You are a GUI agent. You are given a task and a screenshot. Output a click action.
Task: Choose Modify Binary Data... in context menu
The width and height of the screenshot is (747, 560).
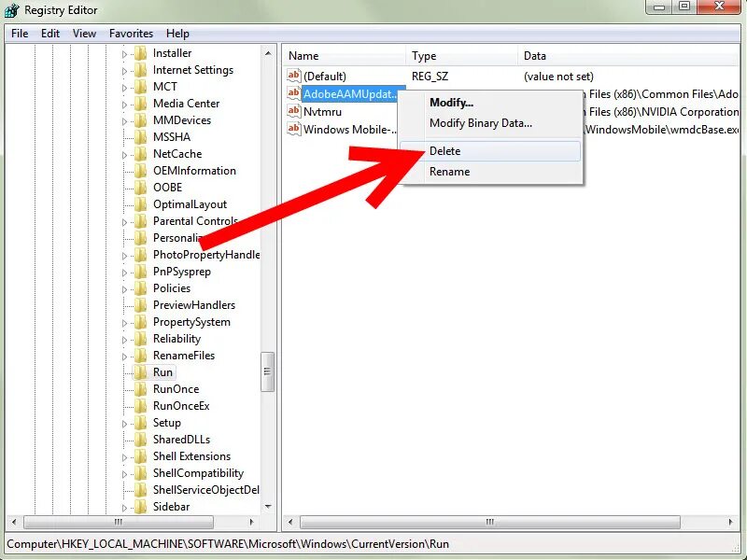[x=490, y=123]
